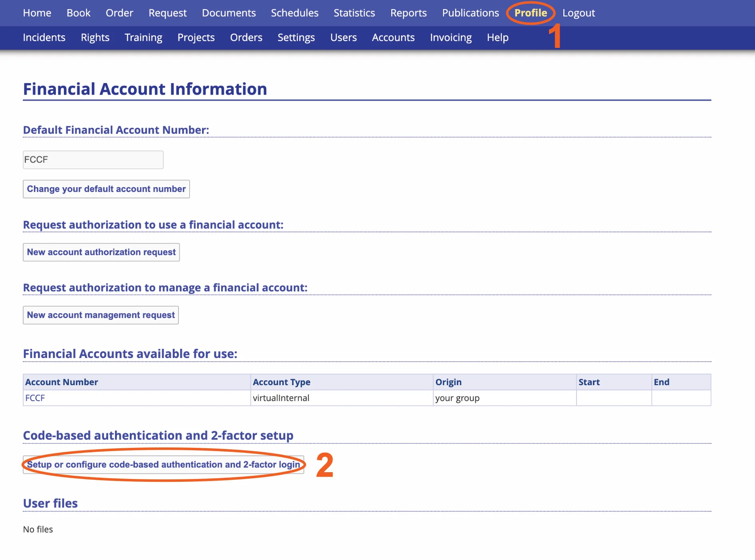
Task: Open the Profile menu item
Action: (530, 13)
